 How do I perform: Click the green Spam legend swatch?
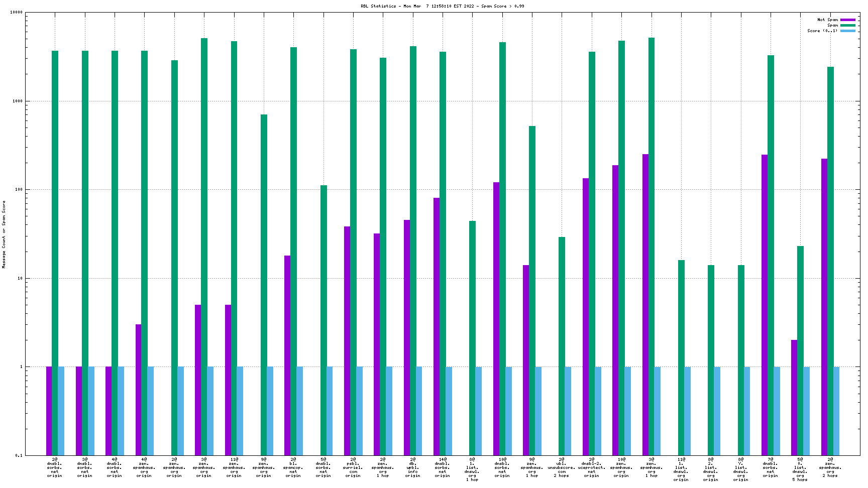pos(847,26)
